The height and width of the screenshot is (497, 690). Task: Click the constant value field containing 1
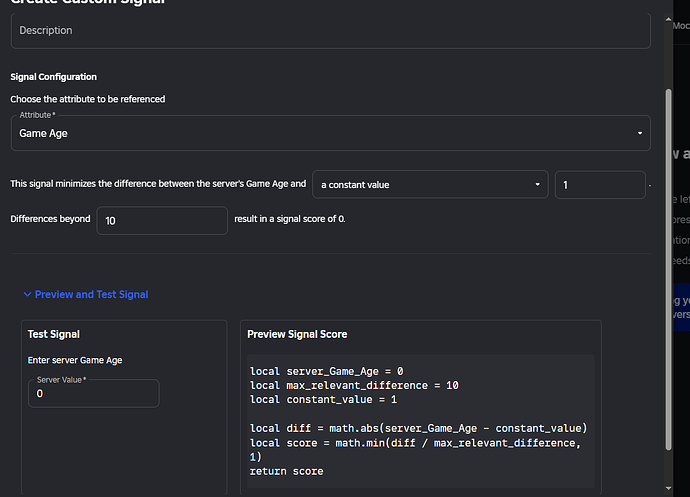click(599, 185)
